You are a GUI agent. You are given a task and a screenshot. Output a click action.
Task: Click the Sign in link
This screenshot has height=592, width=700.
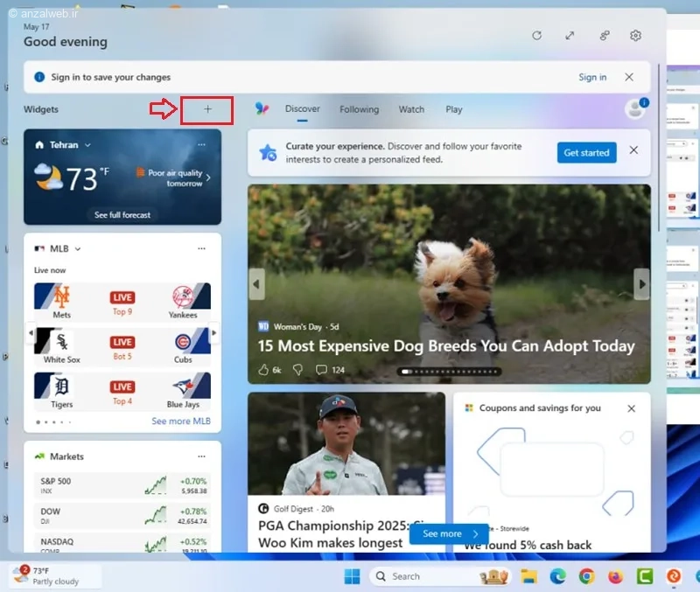click(x=592, y=78)
